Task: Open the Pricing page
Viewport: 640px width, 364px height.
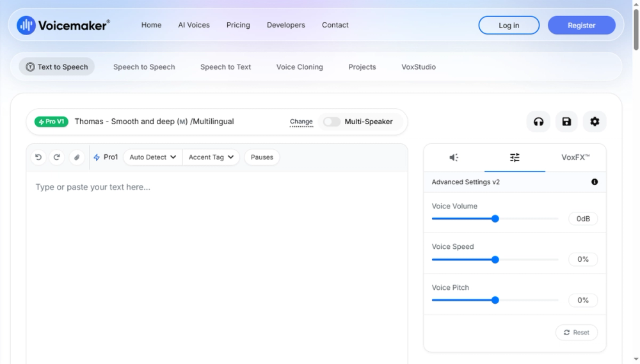Action: coord(238,25)
